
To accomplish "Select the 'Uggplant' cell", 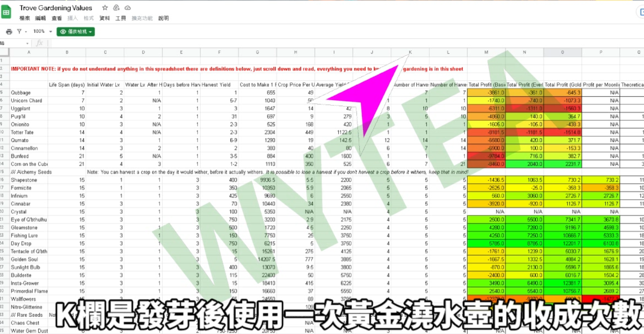I will (x=29, y=108).
